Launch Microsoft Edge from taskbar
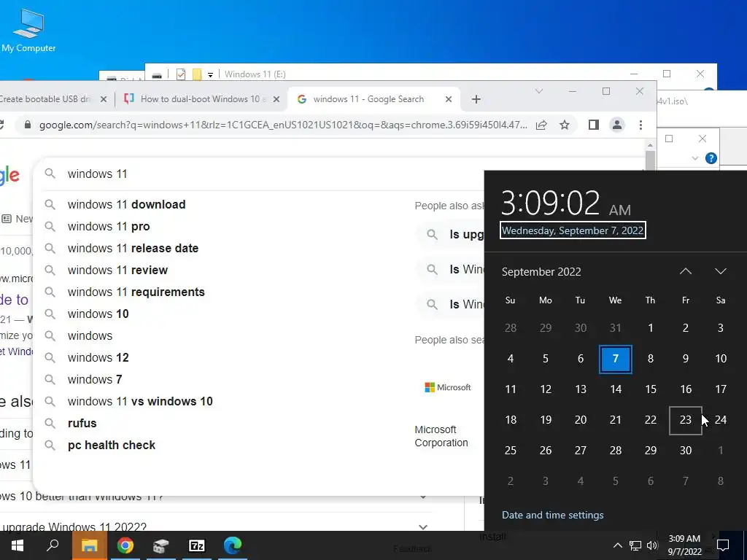The width and height of the screenshot is (747, 560). pyautogui.click(x=233, y=545)
